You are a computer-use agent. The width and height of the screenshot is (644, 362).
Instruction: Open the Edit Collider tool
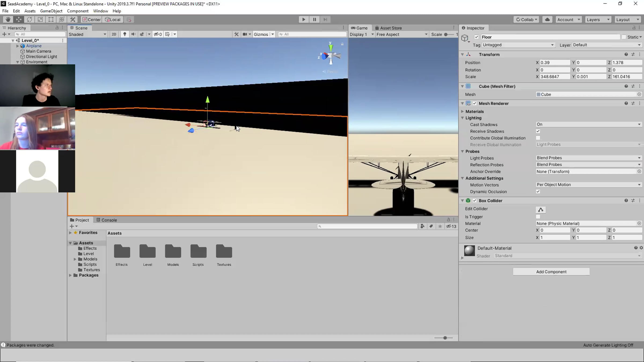coord(540,209)
